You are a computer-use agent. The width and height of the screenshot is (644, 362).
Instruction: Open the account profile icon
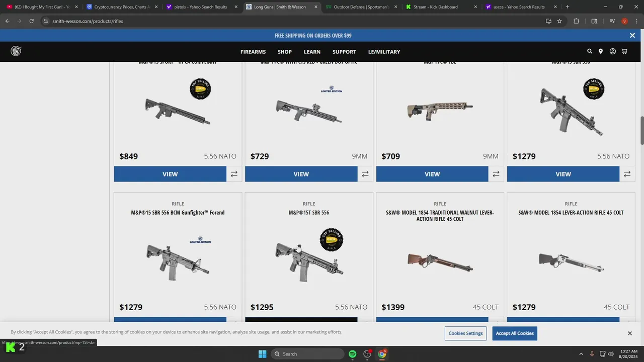coord(613,51)
